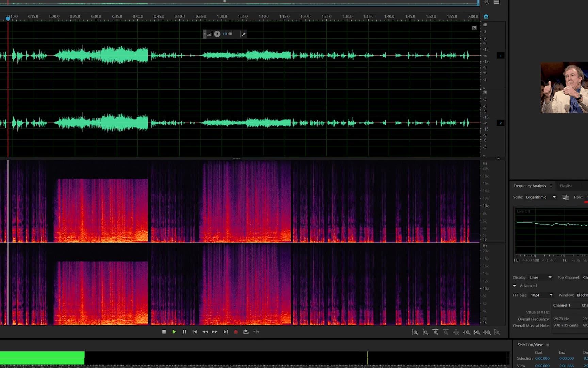
Task: Click Zoom Out Amplitude icon
Action: point(425,332)
